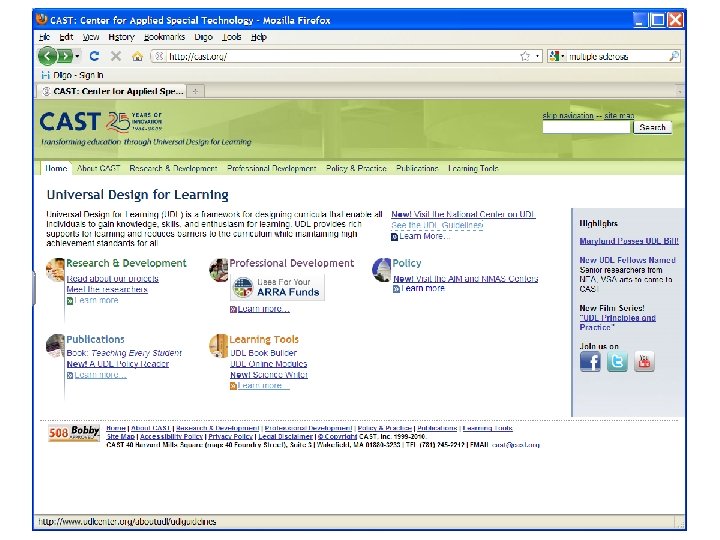Click Read about our projects link
The image size is (720, 540).
pyautogui.click(x=112, y=278)
